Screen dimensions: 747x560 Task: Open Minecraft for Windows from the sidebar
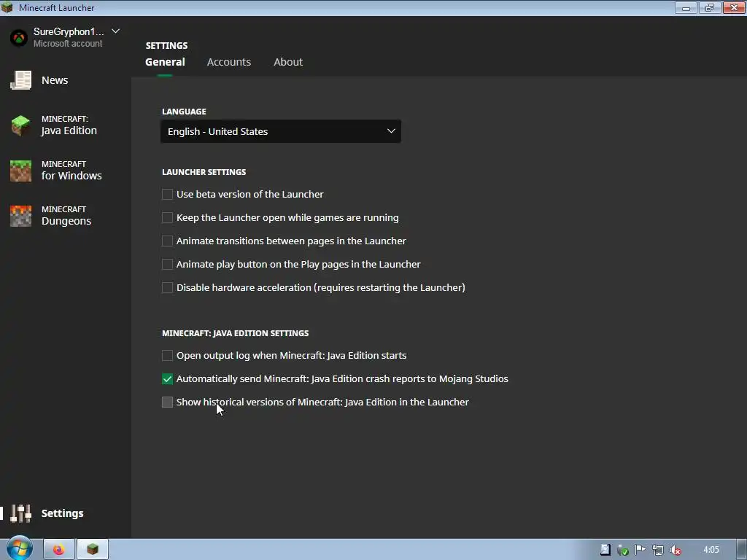pyautogui.click(x=55, y=171)
